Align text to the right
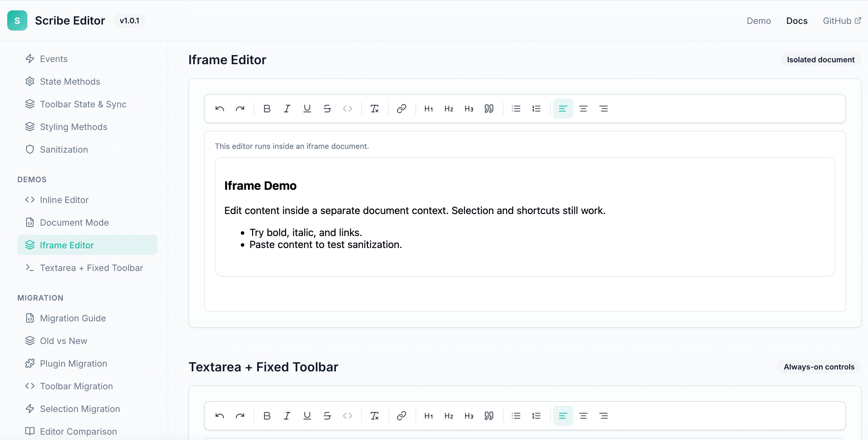 tap(604, 109)
